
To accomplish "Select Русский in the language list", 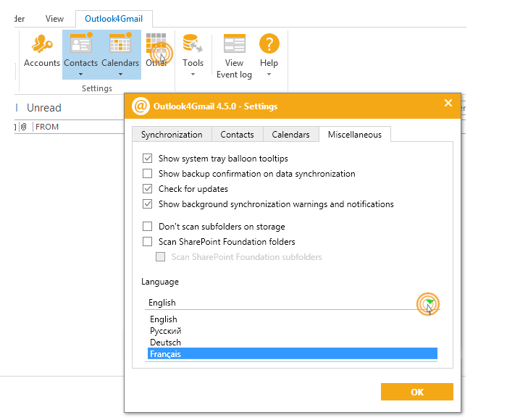I will tap(293, 331).
